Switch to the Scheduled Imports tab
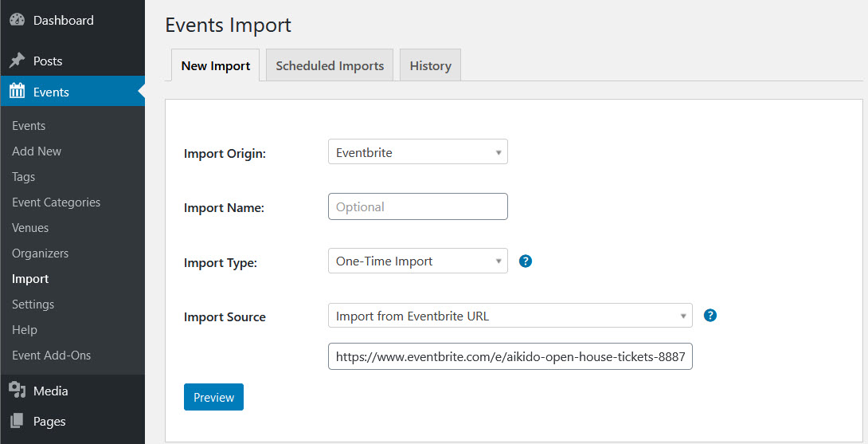 coord(330,65)
